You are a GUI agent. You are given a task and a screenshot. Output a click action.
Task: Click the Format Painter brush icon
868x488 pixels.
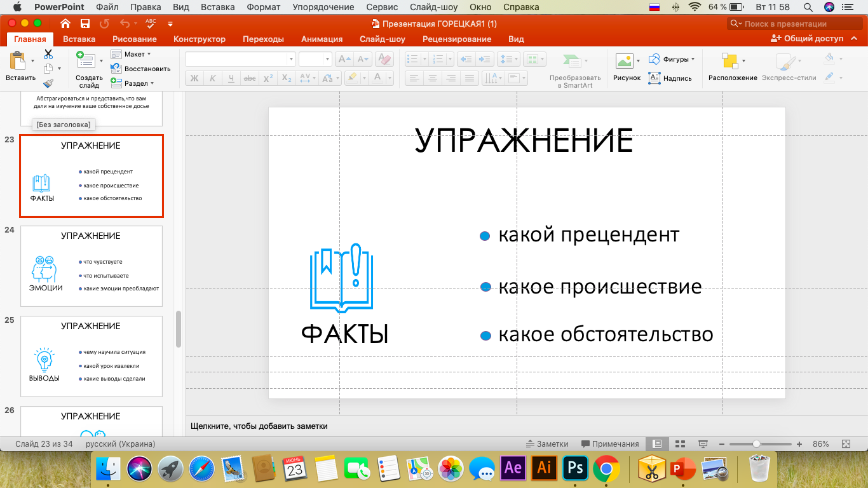[x=48, y=83]
